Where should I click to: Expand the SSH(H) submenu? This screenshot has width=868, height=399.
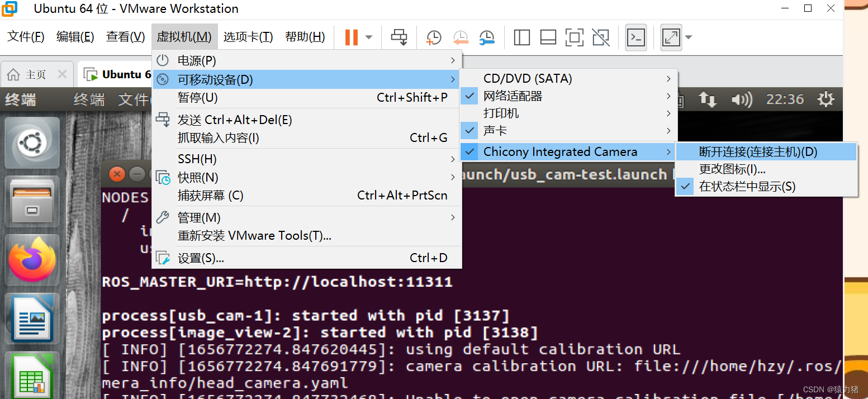306,159
